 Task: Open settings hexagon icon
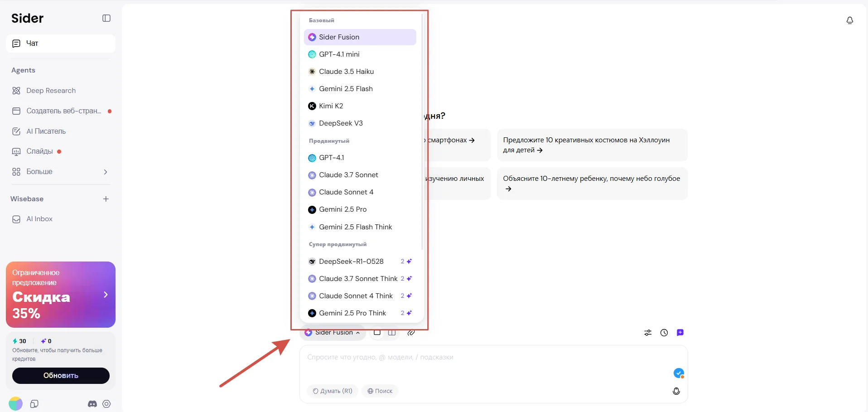pos(106,404)
